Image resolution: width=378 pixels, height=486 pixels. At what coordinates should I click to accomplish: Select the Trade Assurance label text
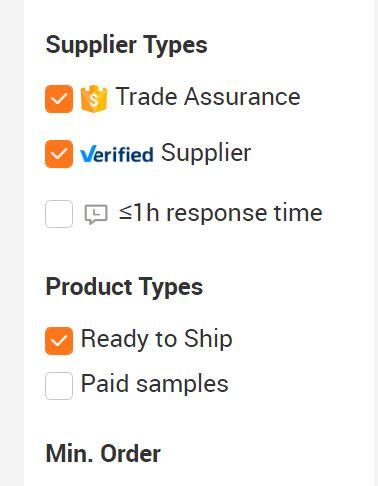pyautogui.click(x=208, y=97)
